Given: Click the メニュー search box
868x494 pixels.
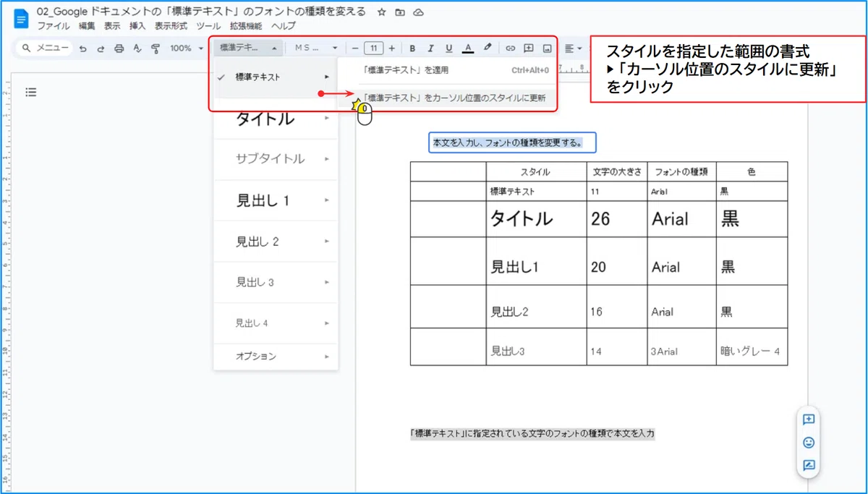Looking at the screenshot, I should pyautogui.click(x=44, y=48).
